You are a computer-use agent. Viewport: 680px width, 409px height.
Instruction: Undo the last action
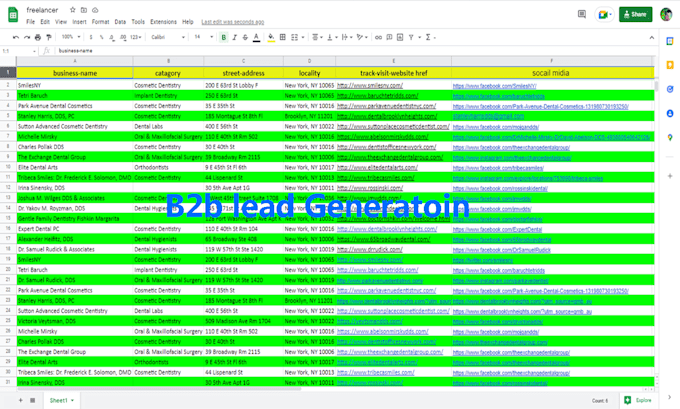point(16,37)
